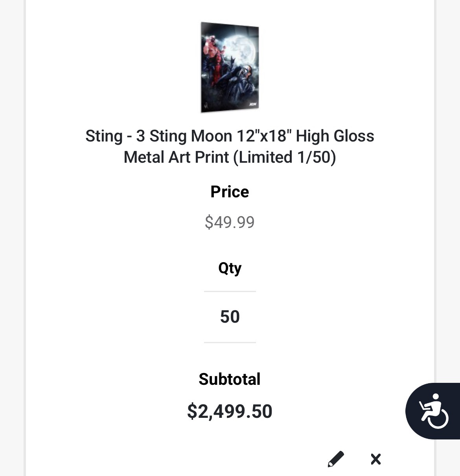
Task: Open the Sting Moon Metal Art Print link
Action: 230,146
